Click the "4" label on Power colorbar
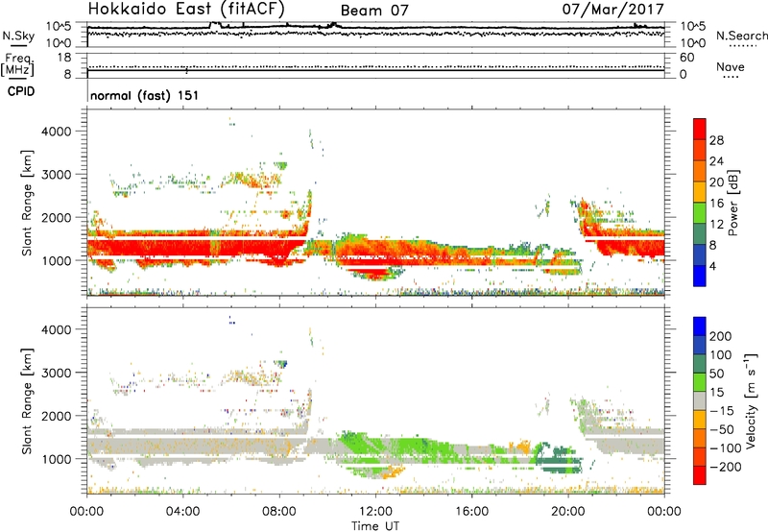Image resolution: width=768 pixels, height=532 pixels. (x=712, y=267)
